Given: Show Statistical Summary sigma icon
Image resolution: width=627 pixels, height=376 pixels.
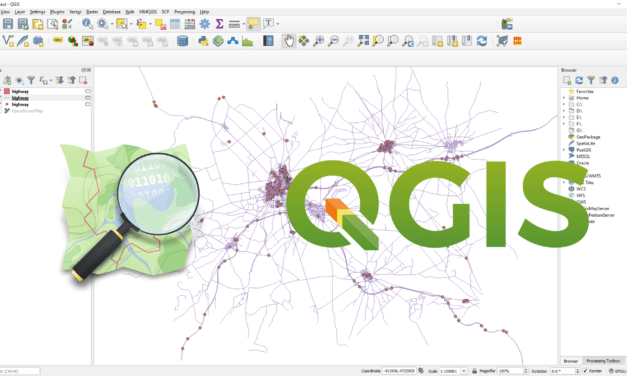Looking at the screenshot, I should (x=219, y=24).
